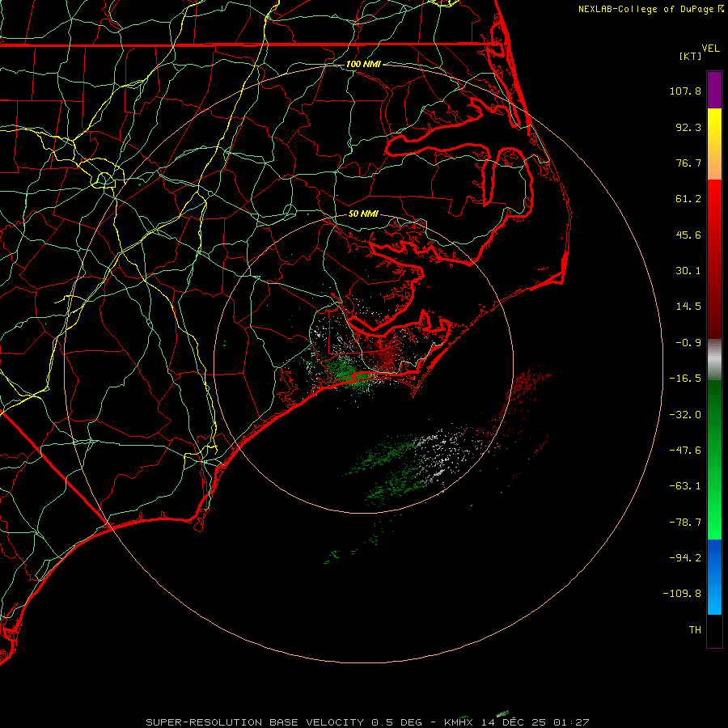Click the -32.0 velocity scale value
Viewport: 728px width, 728px height.
pyautogui.click(x=685, y=415)
